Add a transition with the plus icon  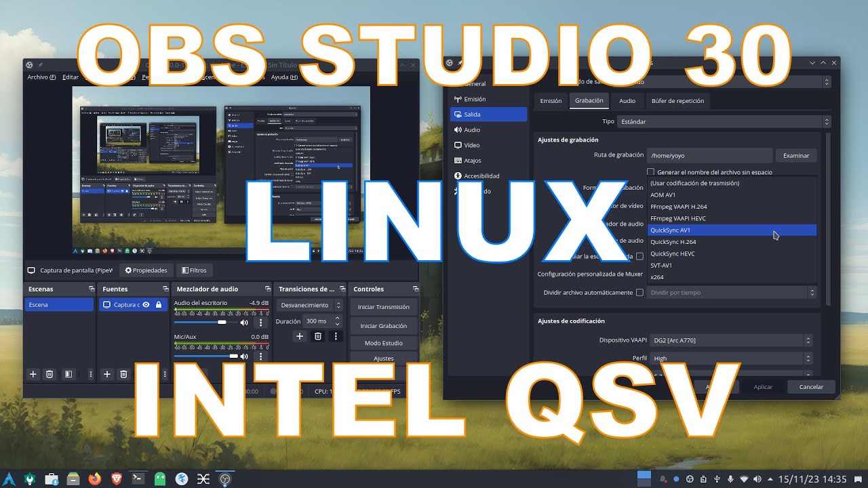(300, 336)
